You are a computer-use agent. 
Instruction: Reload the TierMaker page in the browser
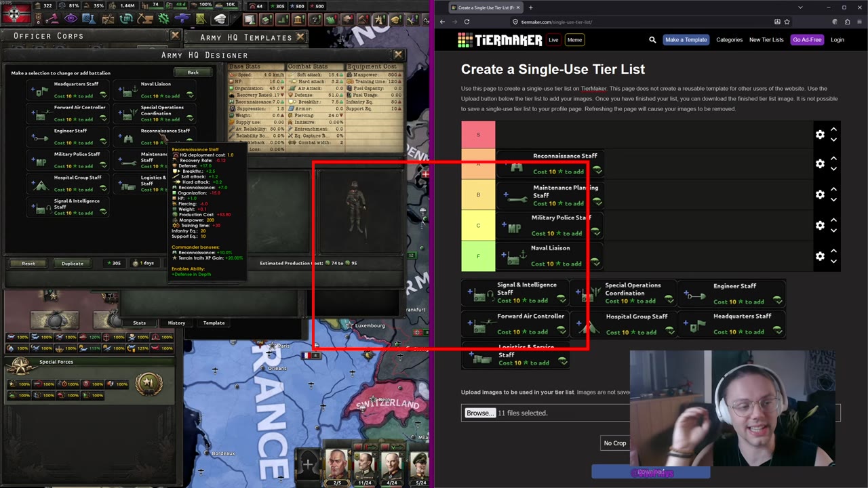(467, 22)
